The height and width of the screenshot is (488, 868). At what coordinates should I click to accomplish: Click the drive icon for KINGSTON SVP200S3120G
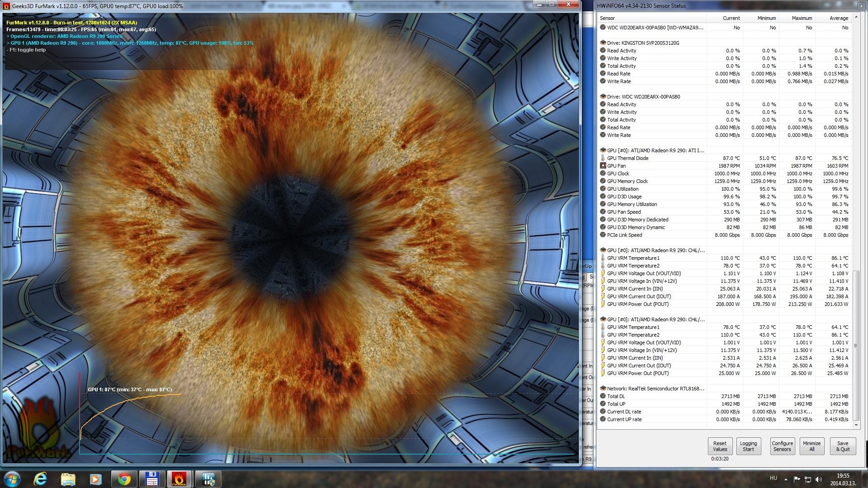pos(603,43)
